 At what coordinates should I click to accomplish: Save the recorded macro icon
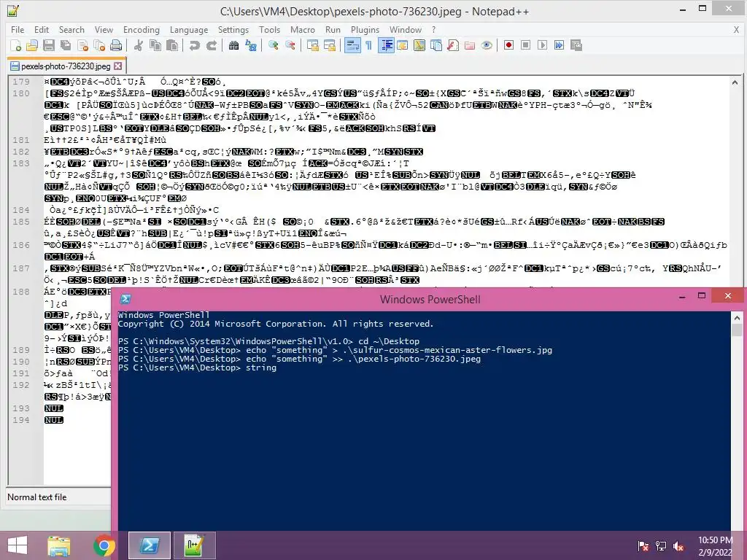(x=576, y=45)
